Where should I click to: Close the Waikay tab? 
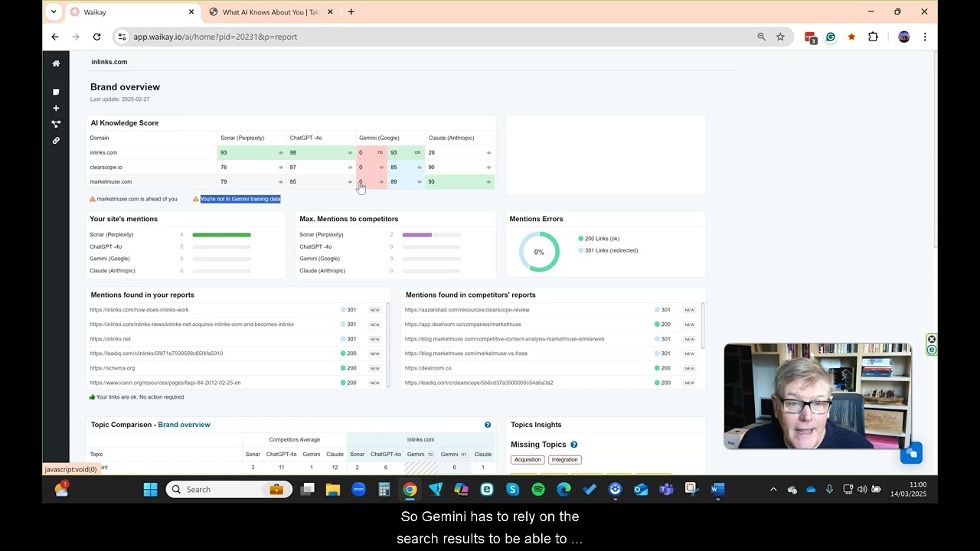pos(191,12)
